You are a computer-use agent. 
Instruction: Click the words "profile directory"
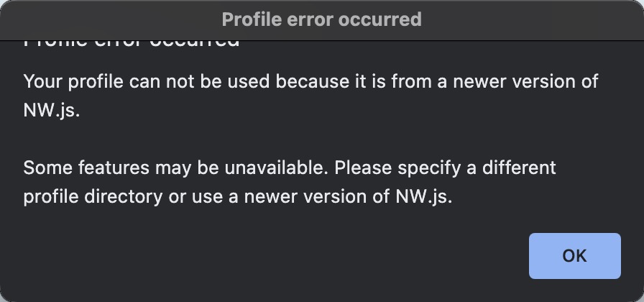[x=93, y=196]
